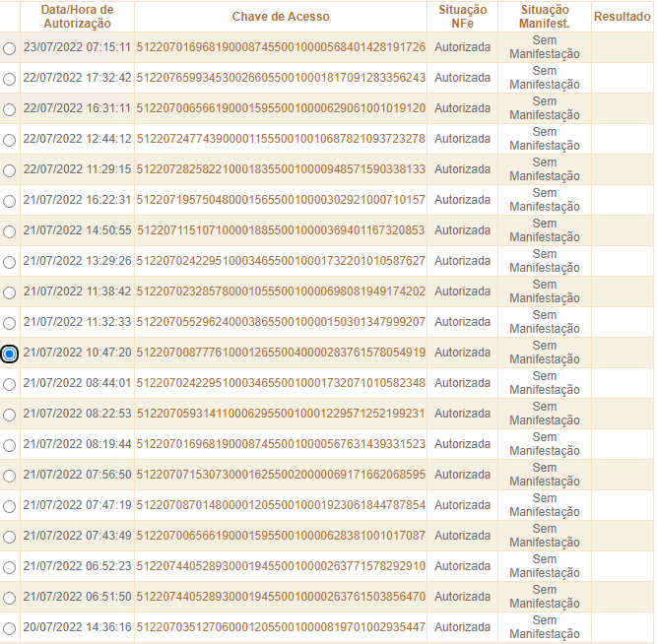Image resolution: width=657 pixels, height=644 pixels.
Task: Click access key ending in 1844787854
Action: tap(281, 505)
